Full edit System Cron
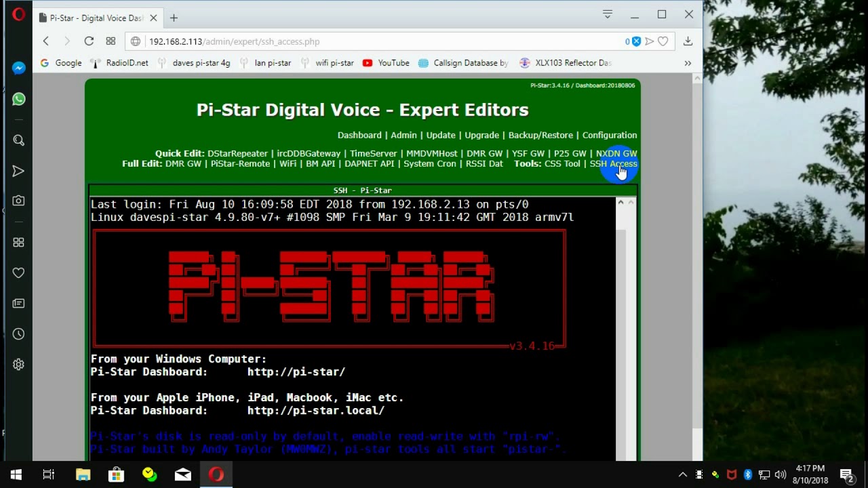The width and height of the screenshot is (868, 488). [430, 164]
